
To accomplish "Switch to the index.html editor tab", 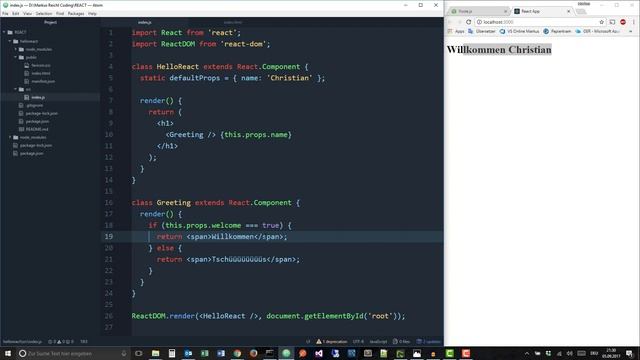I will (x=233, y=22).
